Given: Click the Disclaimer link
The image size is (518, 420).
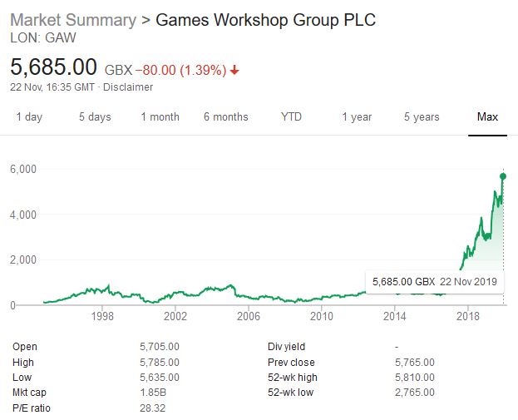Looking at the screenshot, I should 127,86.
